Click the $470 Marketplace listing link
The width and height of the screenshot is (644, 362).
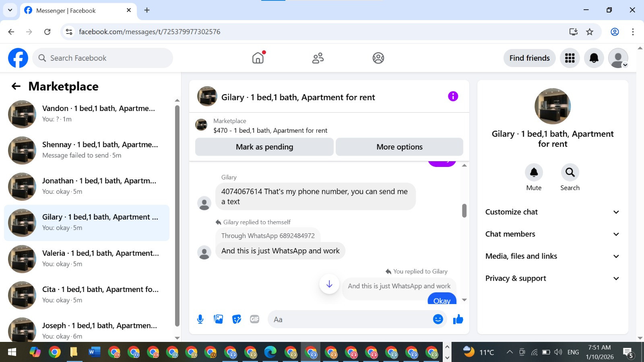pyautogui.click(x=270, y=130)
